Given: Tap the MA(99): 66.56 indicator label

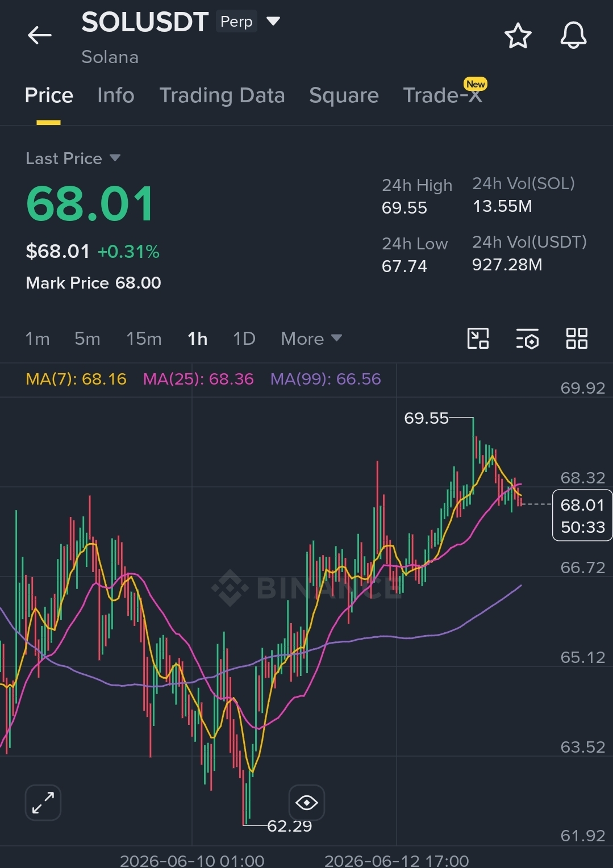Looking at the screenshot, I should 326,379.
